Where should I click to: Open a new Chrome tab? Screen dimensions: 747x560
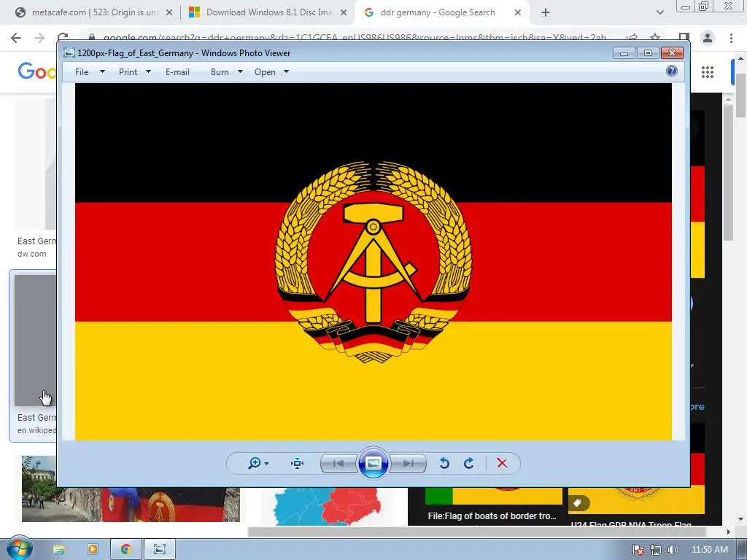546,12
